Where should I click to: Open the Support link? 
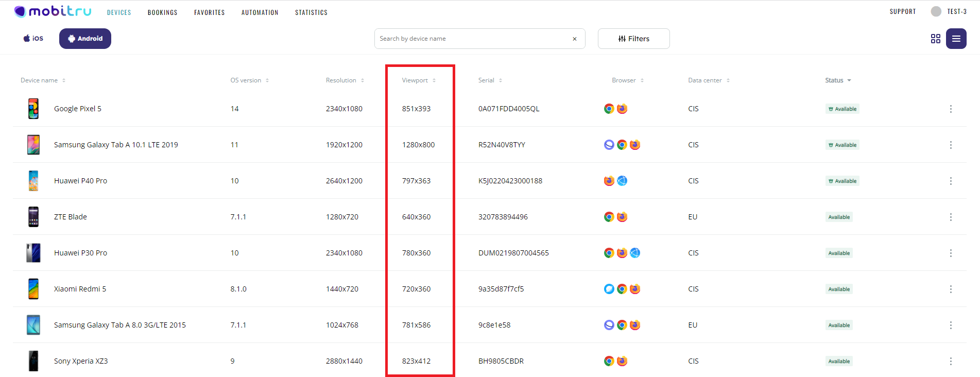coord(903,11)
